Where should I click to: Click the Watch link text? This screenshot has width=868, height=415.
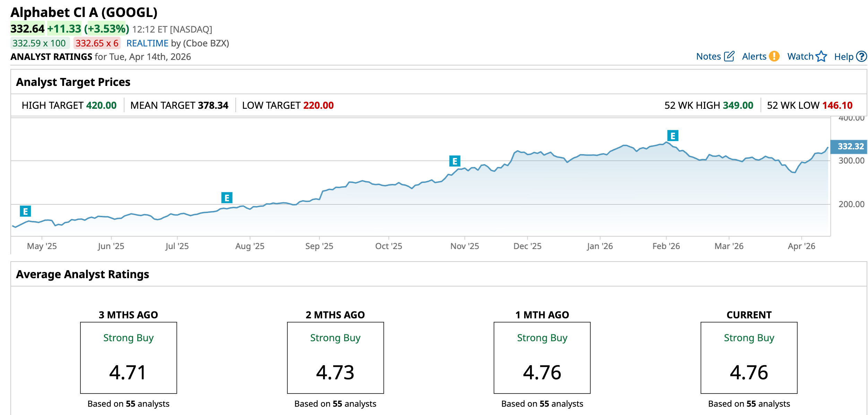point(800,56)
